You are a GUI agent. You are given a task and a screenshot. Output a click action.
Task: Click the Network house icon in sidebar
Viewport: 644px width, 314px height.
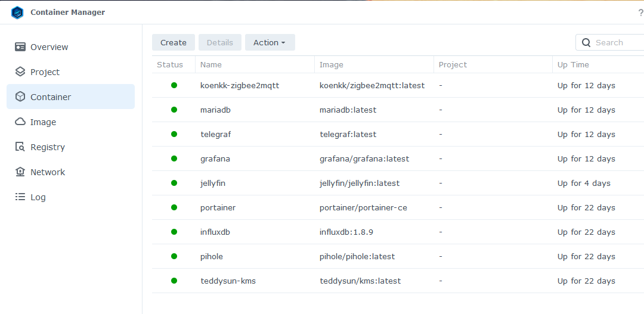point(20,172)
